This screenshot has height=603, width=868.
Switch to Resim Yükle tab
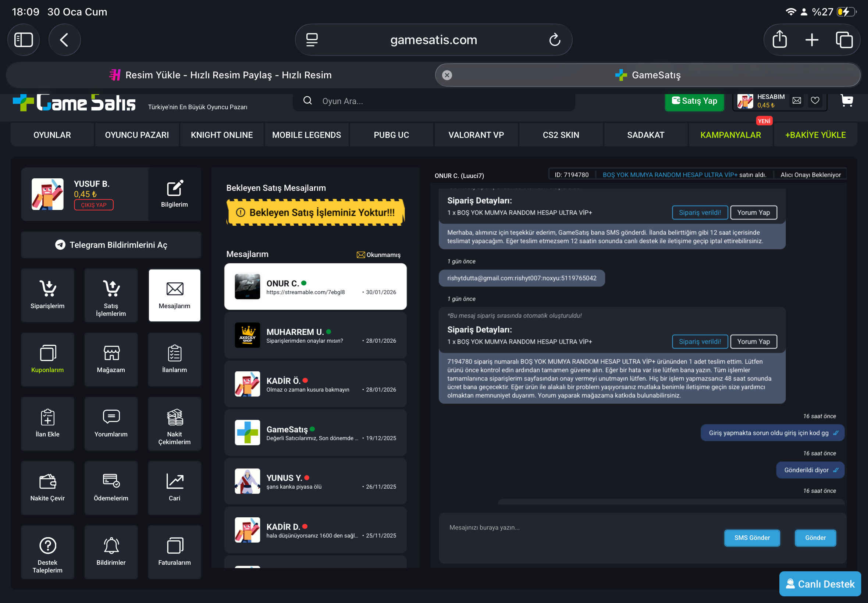click(221, 75)
